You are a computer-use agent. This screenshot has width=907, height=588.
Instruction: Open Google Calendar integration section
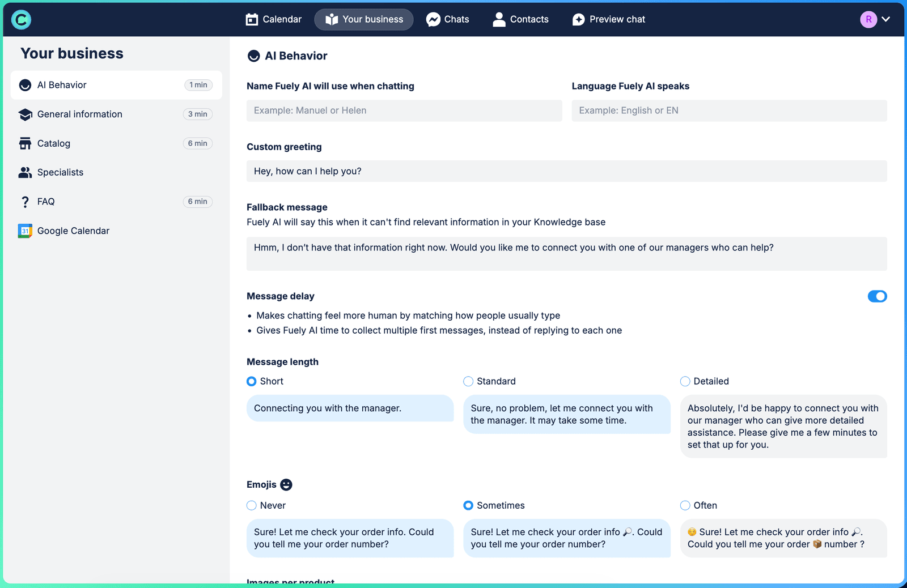(x=116, y=231)
